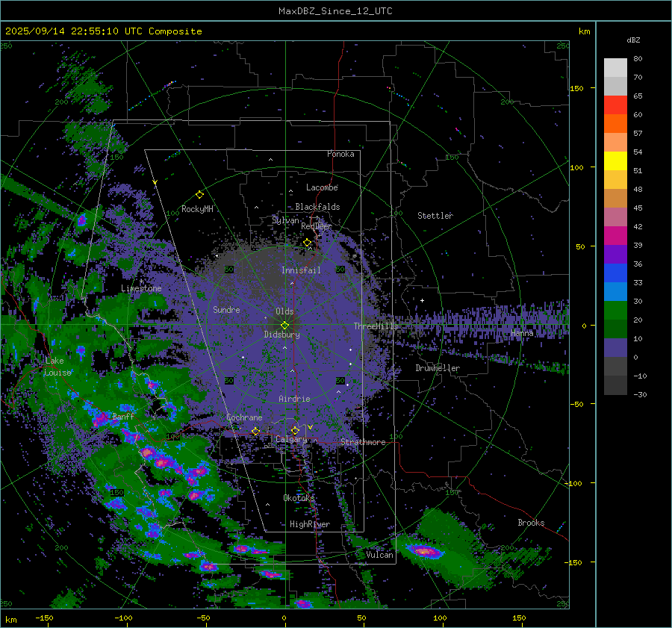Click the Brooks label
The height and width of the screenshot is (628, 672).
click(x=531, y=523)
